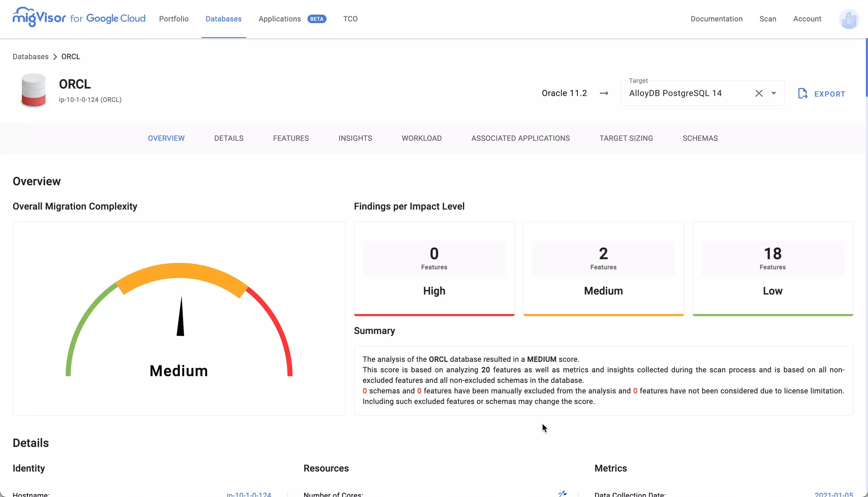Click the Findings per Impact Level heading
The image size is (868, 497).
[409, 206]
